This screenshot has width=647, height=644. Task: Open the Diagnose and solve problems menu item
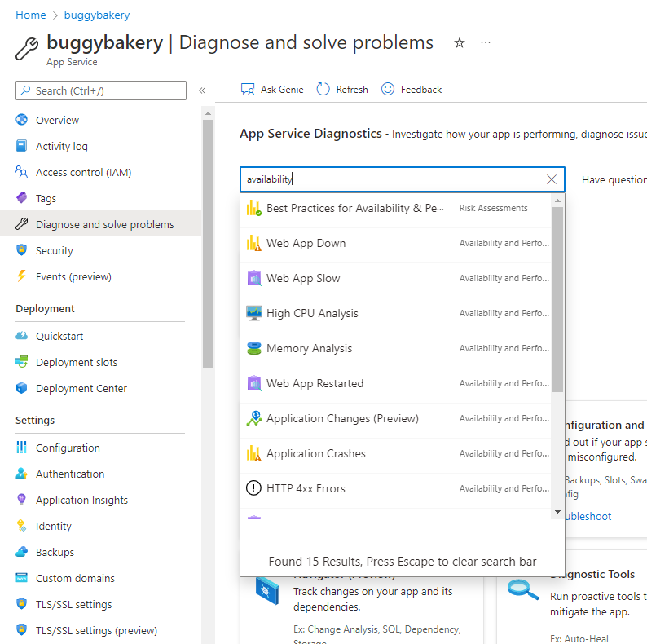101,223
